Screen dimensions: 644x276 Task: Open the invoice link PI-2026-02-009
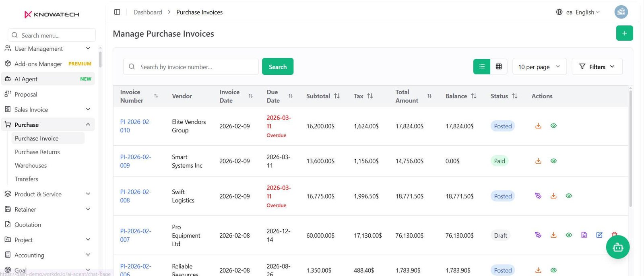coord(136,161)
